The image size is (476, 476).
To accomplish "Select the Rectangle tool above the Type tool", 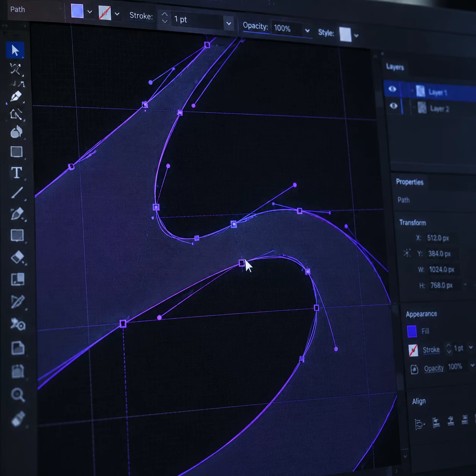I will coord(16,152).
